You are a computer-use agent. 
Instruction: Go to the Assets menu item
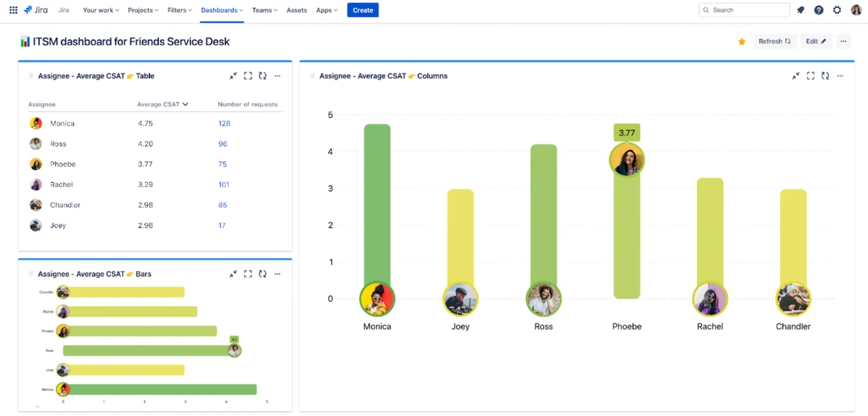[x=296, y=10]
